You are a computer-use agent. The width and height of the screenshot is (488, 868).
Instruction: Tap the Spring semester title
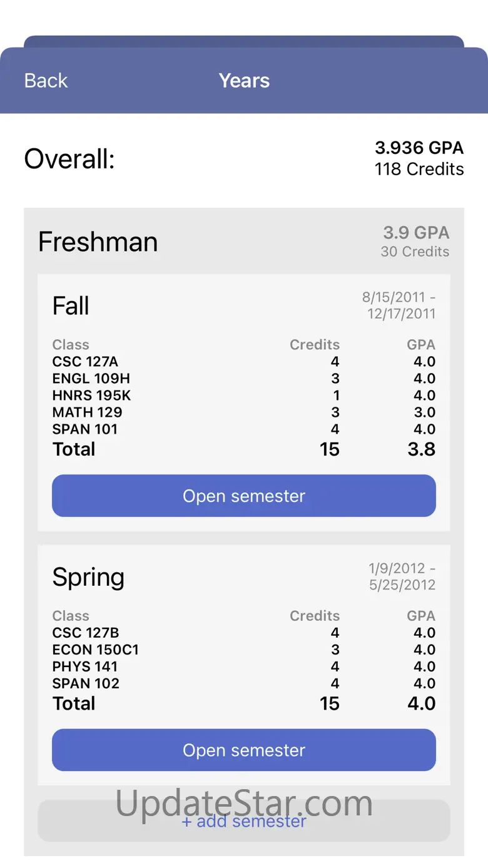point(88,577)
